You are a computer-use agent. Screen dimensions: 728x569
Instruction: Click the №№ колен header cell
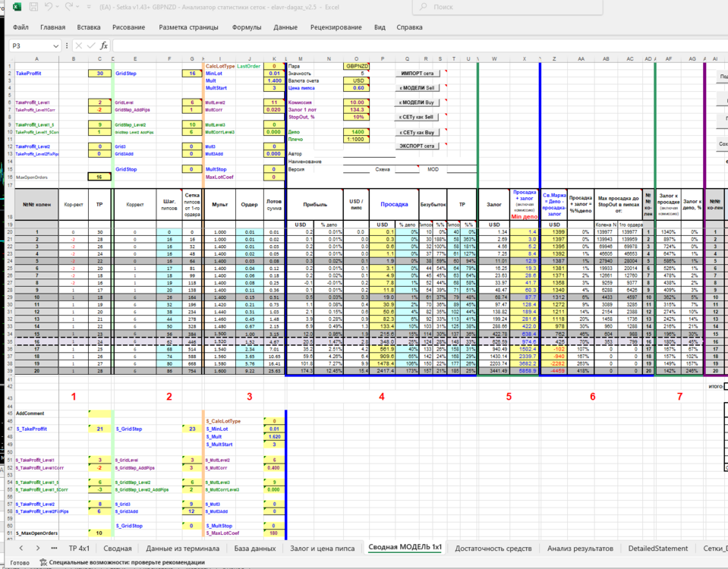[36, 204]
